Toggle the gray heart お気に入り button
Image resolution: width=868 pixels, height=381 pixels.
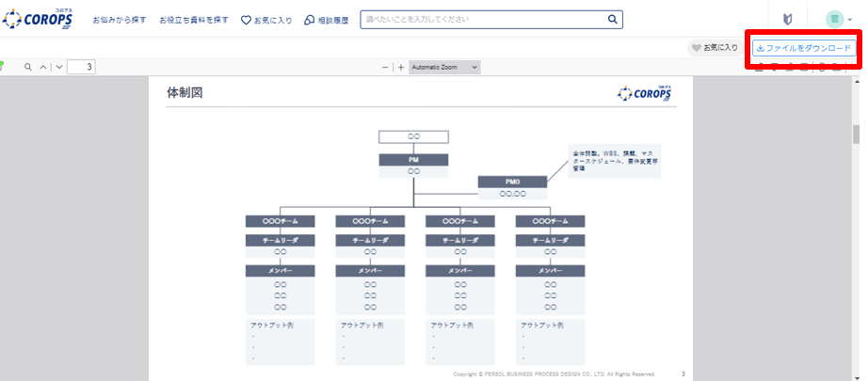click(x=715, y=47)
